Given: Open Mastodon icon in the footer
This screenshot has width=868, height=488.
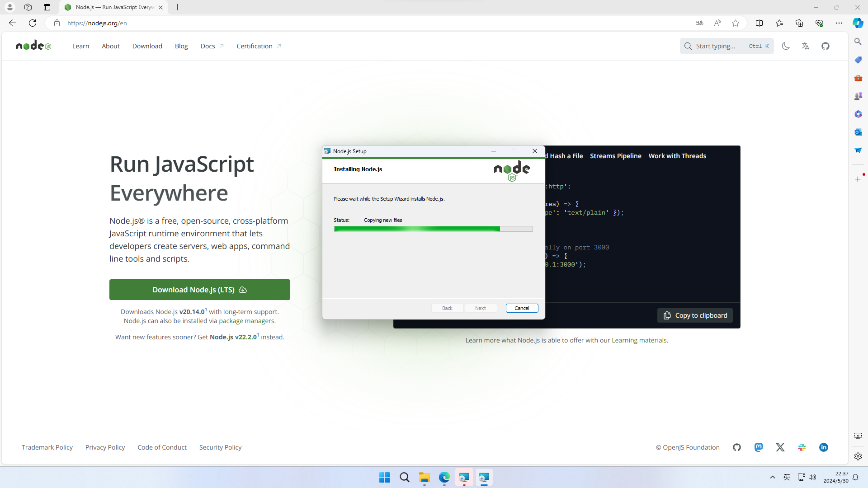Looking at the screenshot, I should pos(759,447).
